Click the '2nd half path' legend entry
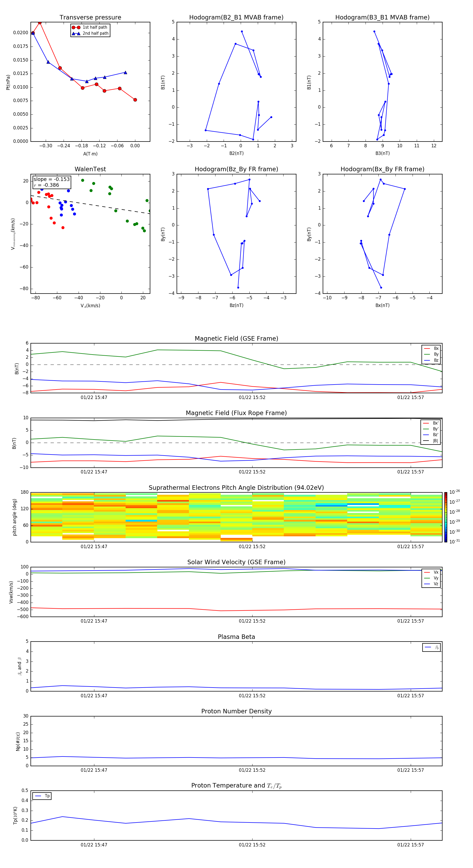The image size is (473, 868). 90,33
